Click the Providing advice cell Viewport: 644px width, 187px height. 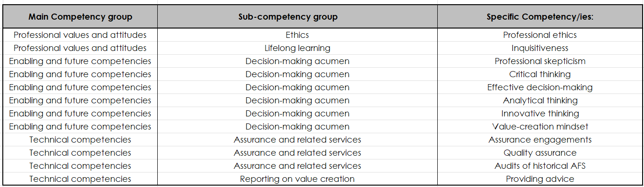(x=539, y=179)
